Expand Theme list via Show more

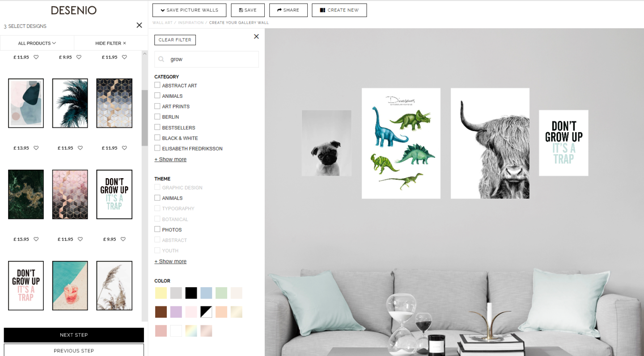(x=170, y=261)
